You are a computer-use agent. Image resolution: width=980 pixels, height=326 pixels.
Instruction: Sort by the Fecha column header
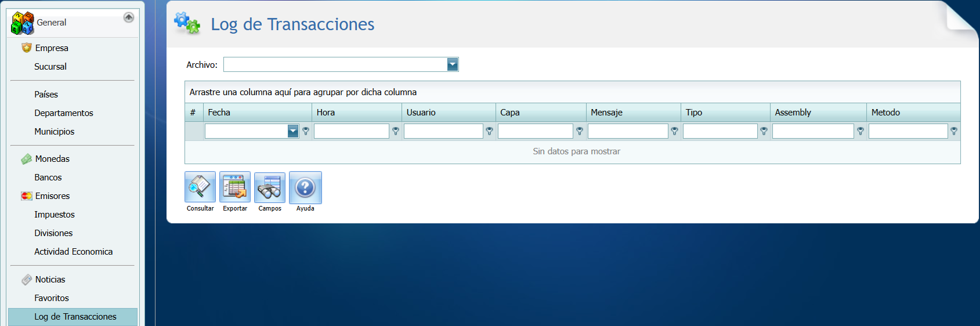[x=258, y=113]
